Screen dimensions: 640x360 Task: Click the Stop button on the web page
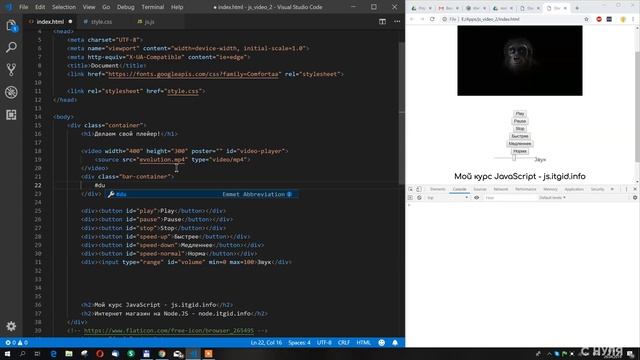pos(520,129)
